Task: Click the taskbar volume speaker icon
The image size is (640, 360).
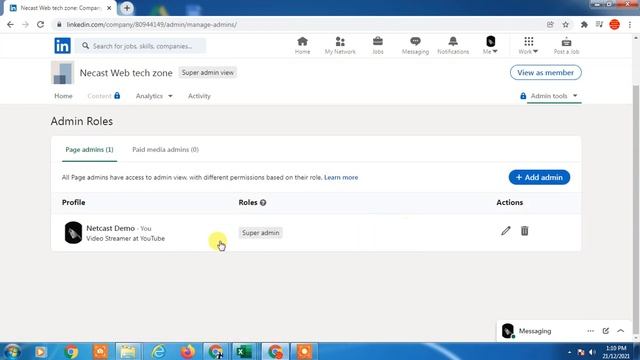Action: pyautogui.click(x=592, y=352)
